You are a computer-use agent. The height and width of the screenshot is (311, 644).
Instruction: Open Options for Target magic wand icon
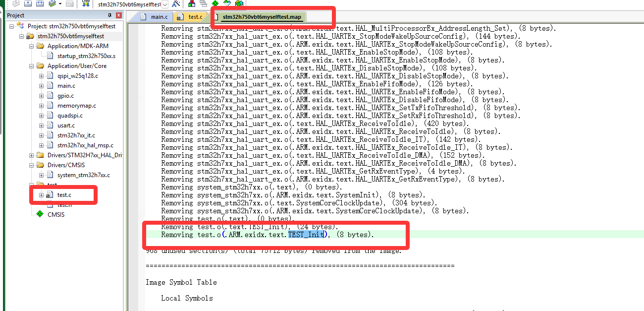pyautogui.click(x=176, y=3)
